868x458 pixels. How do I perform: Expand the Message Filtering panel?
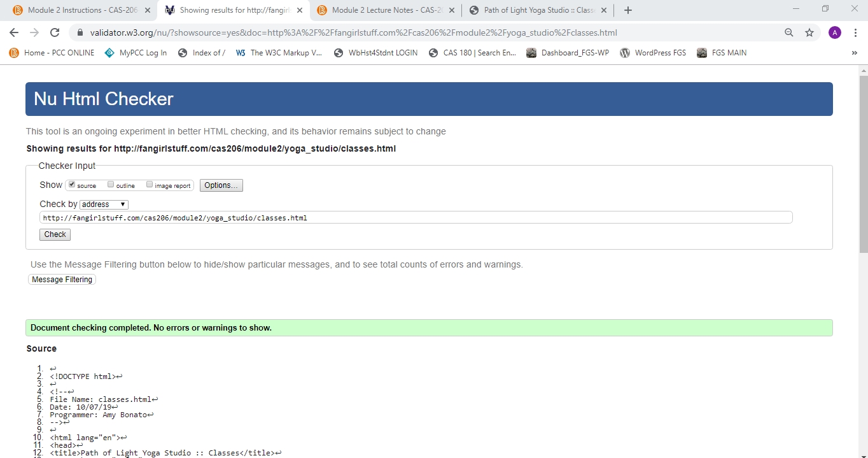tap(62, 280)
